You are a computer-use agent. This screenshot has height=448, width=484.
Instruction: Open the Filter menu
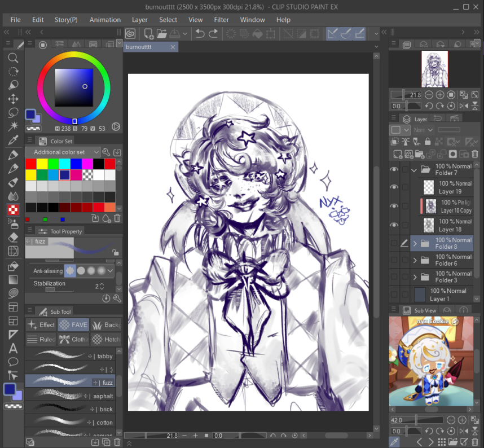tap(221, 20)
